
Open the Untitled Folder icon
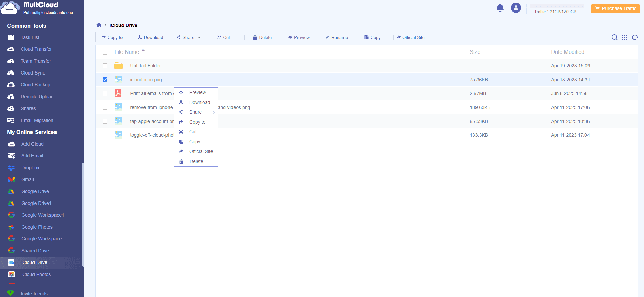(118, 65)
